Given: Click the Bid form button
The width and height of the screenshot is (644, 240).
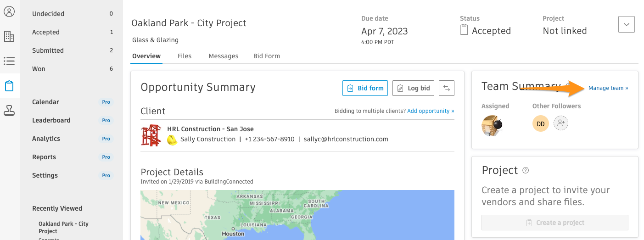Looking at the screenshot, I should tap(365, 88).
